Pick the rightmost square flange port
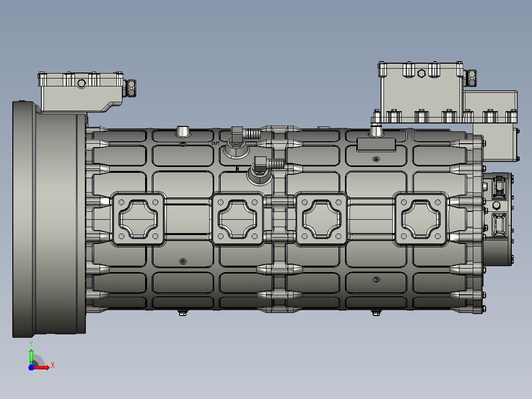The width and height of the screenshot is (532, 399). click(x=420, y=219)
